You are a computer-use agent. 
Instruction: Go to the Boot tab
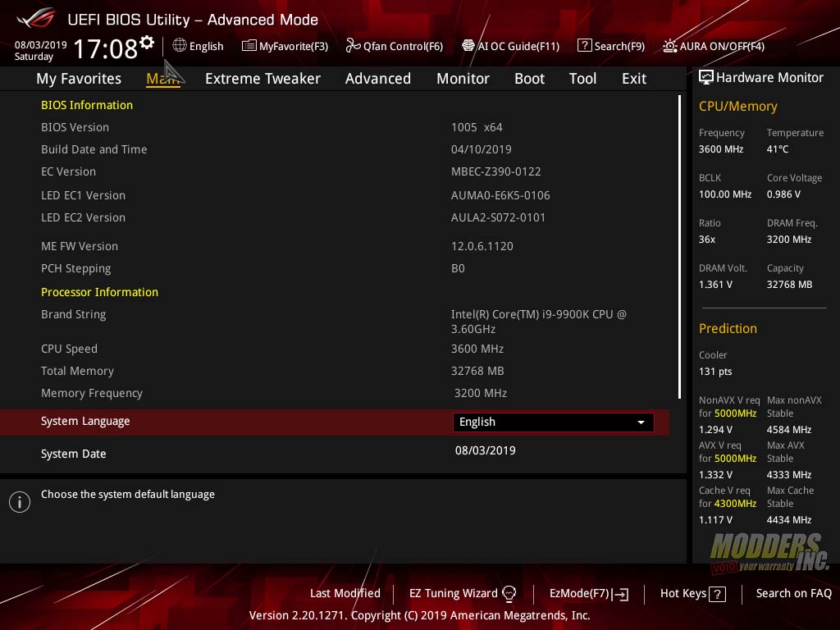[x=529, y=79]
